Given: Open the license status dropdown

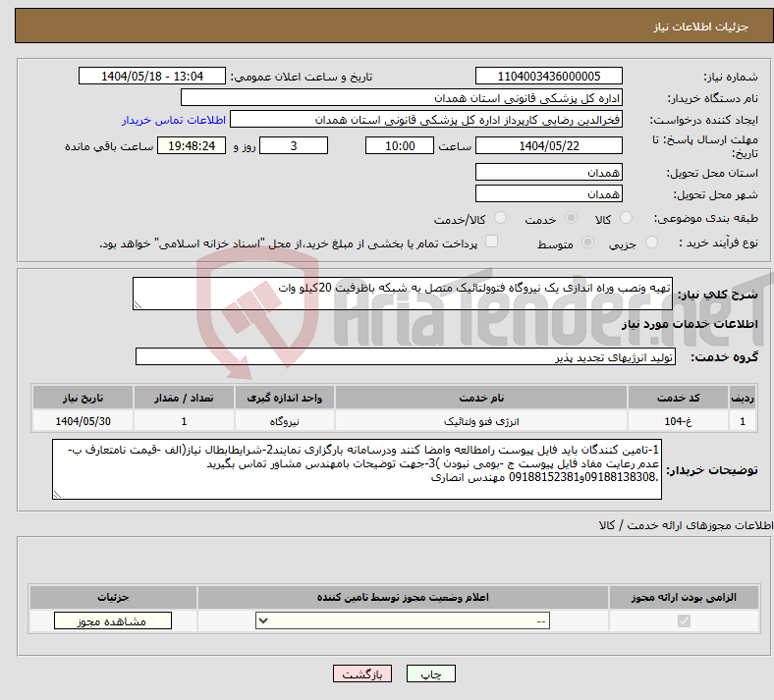Looking at the screenshot, I should coord(403,620).
